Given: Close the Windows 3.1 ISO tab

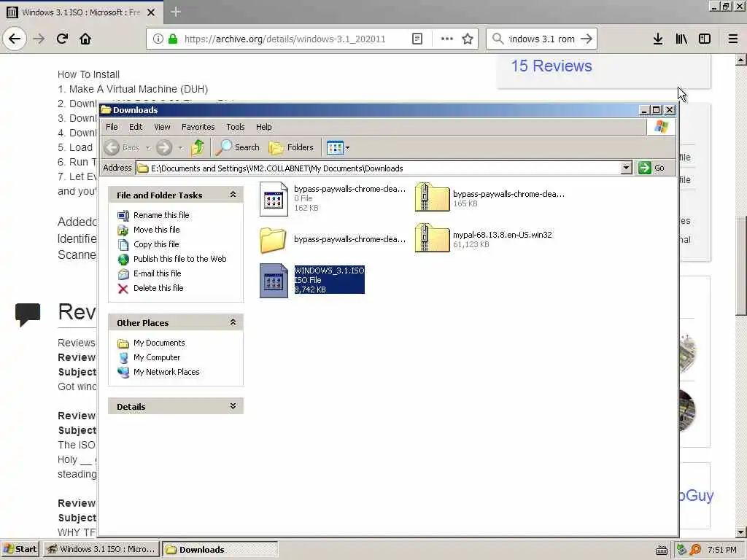Looking at the screenshot, I should coord(151,12).
